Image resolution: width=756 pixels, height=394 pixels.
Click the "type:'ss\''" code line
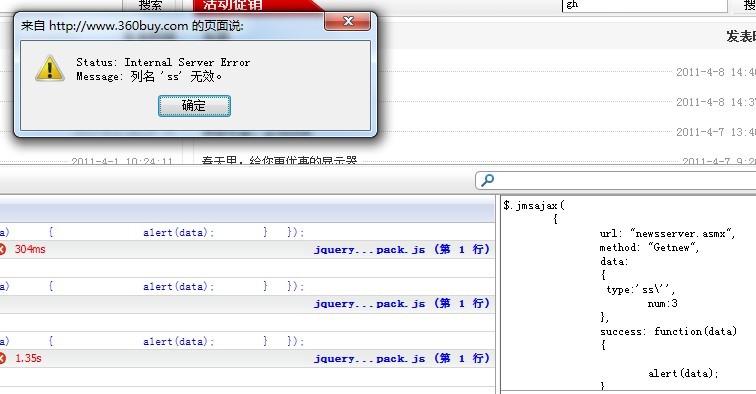coord(640,289)
